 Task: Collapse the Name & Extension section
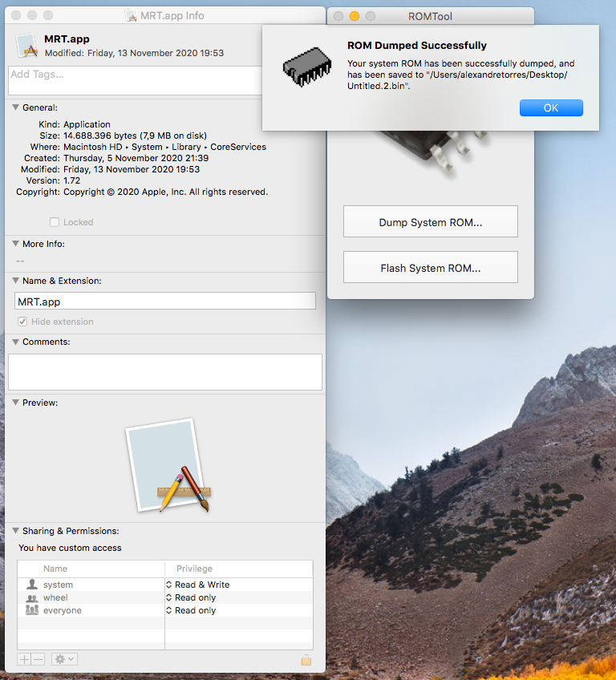(15, 280)
